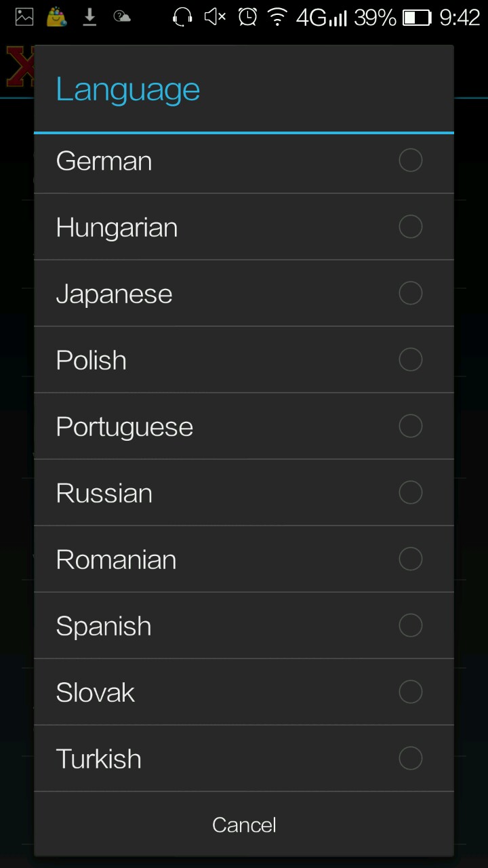Screen dimensions: 488x868
Task: Tap the alarm clock status icon
Action: (x=247, y=17)
